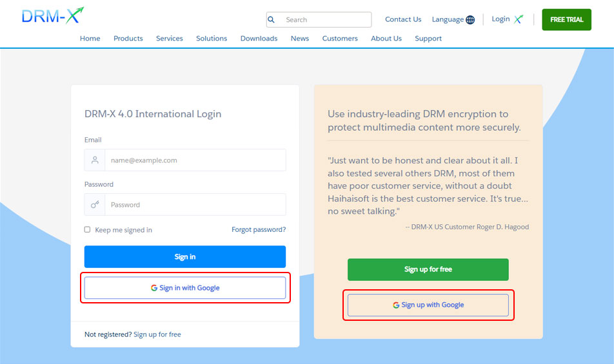Open the Products menu
The width and height of the screenshot is (614, 364).
point(128,39)
